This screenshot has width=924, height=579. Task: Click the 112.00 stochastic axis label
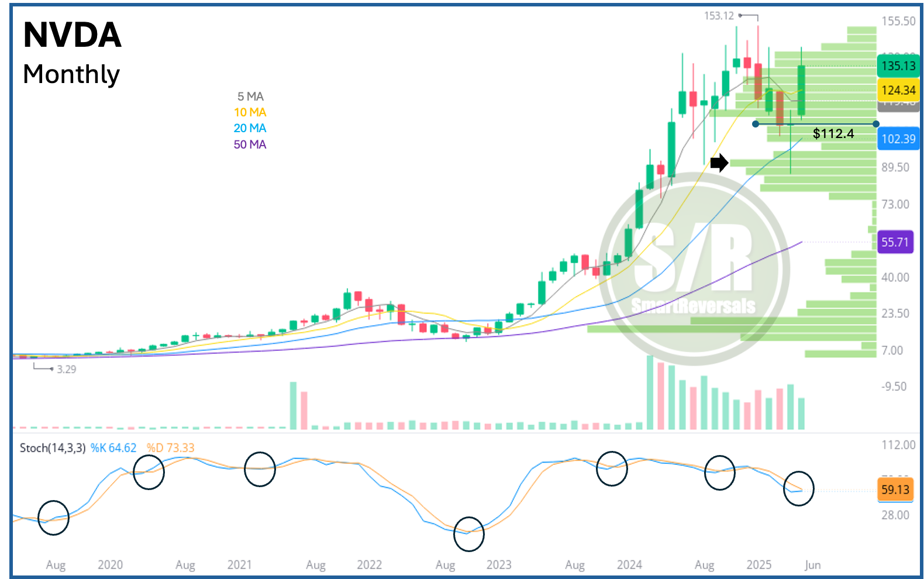click(898, 445)
